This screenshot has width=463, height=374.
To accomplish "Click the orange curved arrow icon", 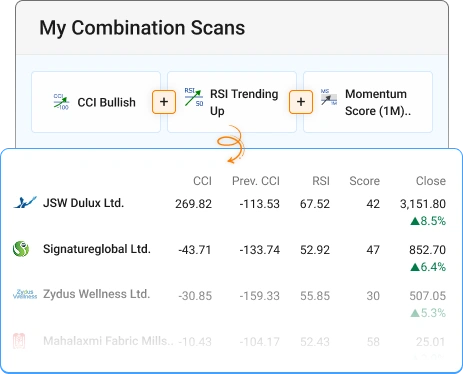I will (x=231, y=144).
